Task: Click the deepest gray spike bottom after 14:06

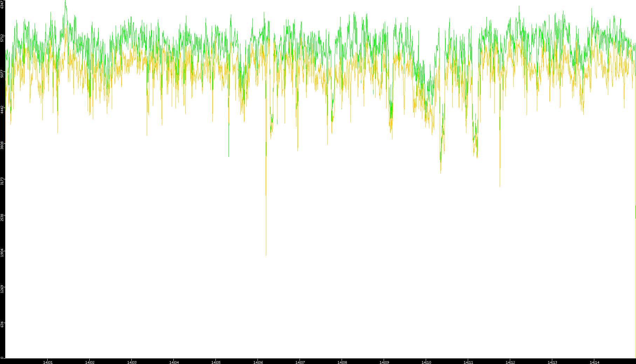Action: [x=266, y=254]
